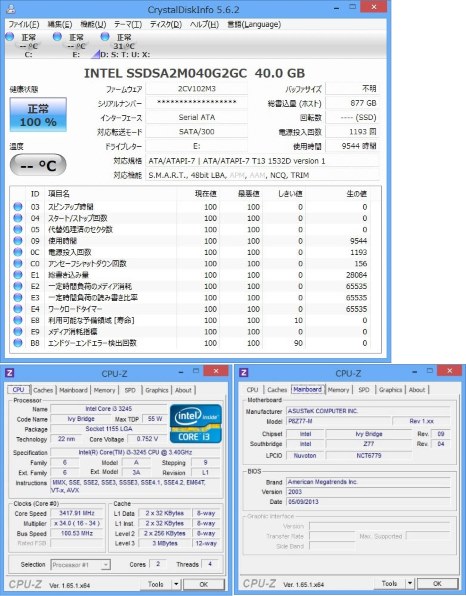Open the ディスク(D) menu
466x596 pixels.
pyautogui.click(x=166, y=25)
